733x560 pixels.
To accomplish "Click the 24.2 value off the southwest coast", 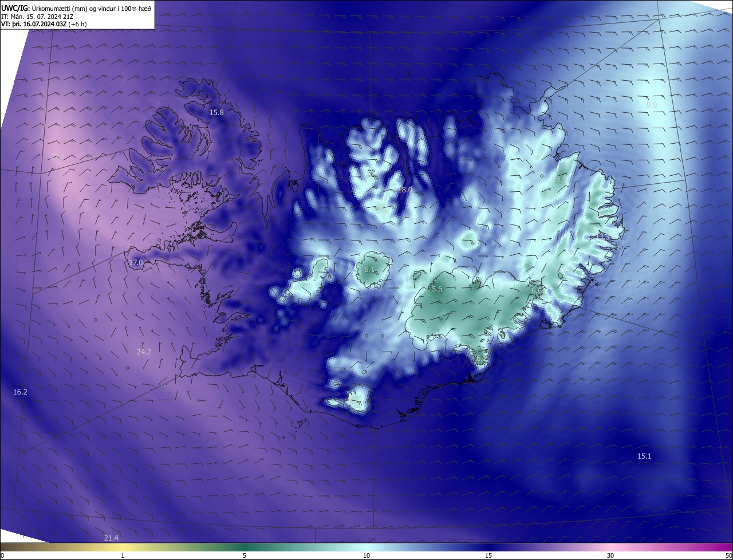I will click(x=144, y=352).
